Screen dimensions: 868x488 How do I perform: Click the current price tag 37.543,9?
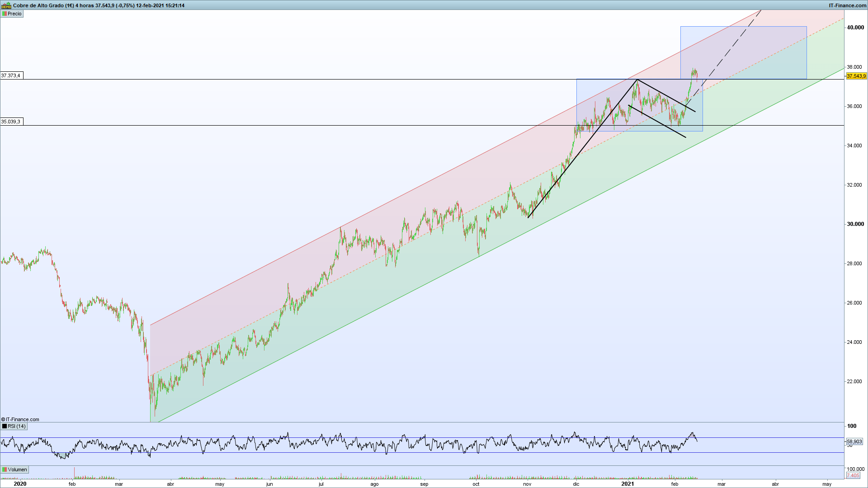coord(856,76)
